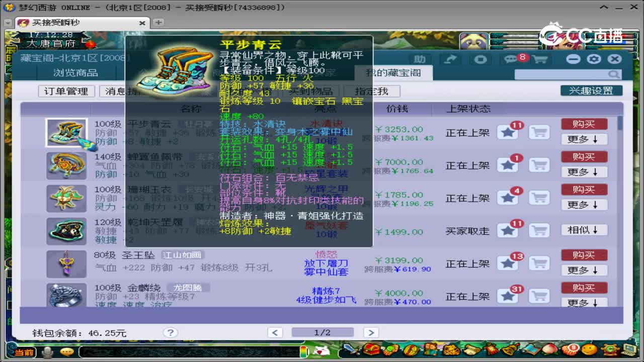This screenshot has height=362, width=644.
Task: Open the shopping cart icon in header
Action: pyautogui.click(x=540, y=59)
